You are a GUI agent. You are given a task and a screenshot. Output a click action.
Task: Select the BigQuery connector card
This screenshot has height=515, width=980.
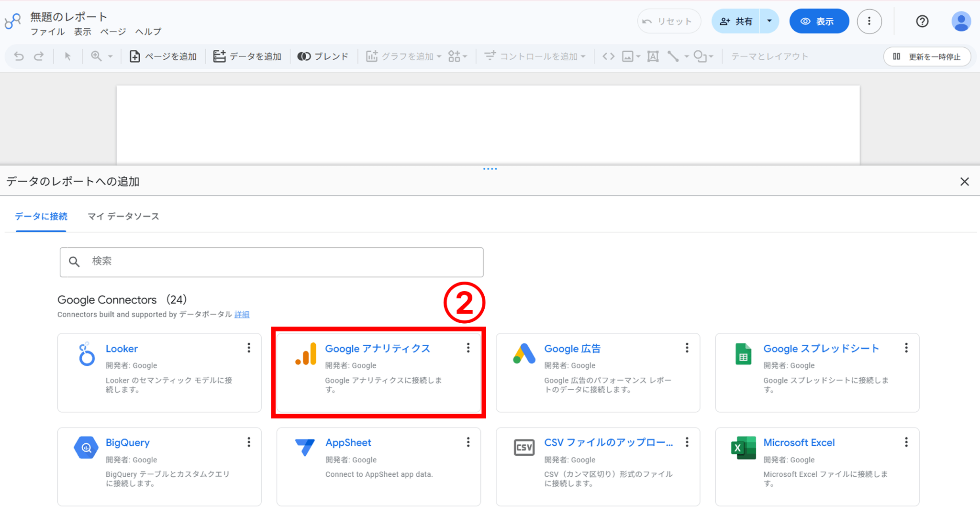(x=159, y=467)
